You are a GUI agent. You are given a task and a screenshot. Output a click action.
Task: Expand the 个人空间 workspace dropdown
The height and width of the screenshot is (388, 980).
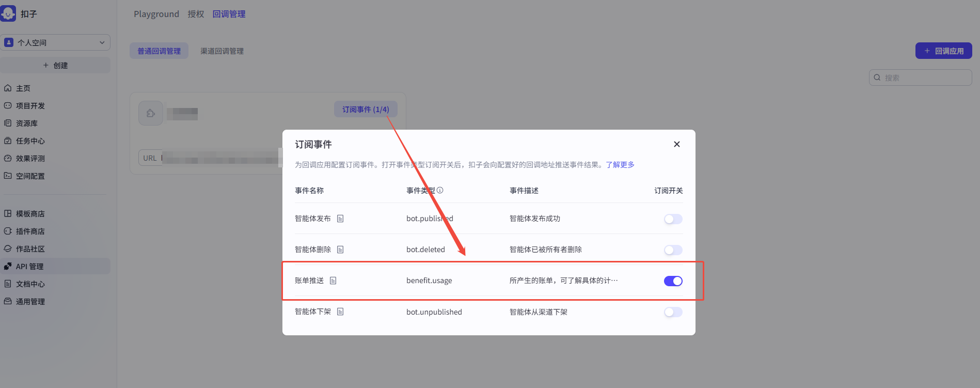click(x=55, y=42)
